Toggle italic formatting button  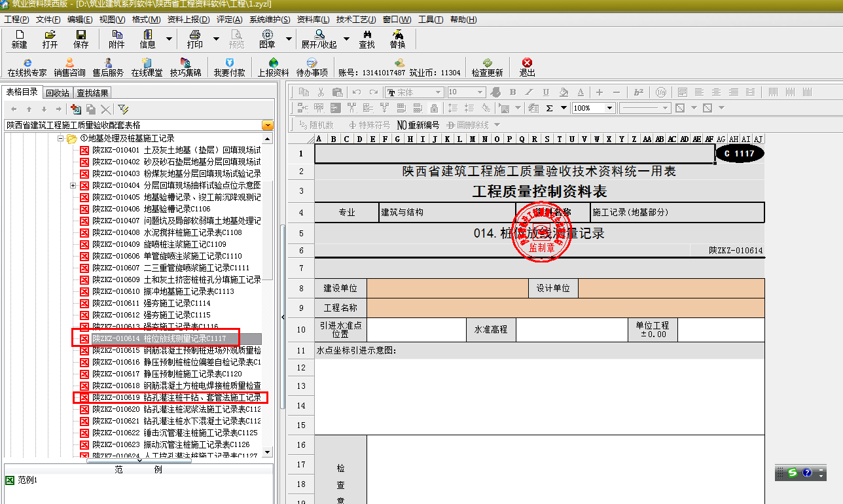(x=529, y=92)
